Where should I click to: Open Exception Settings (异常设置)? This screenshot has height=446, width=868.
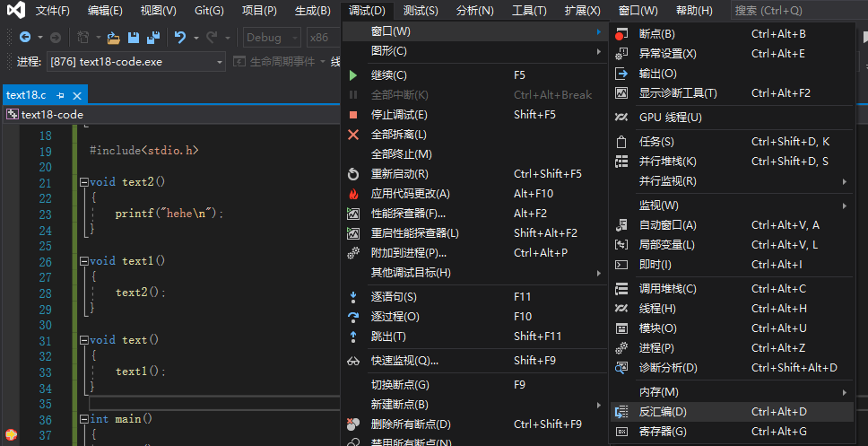732,54
